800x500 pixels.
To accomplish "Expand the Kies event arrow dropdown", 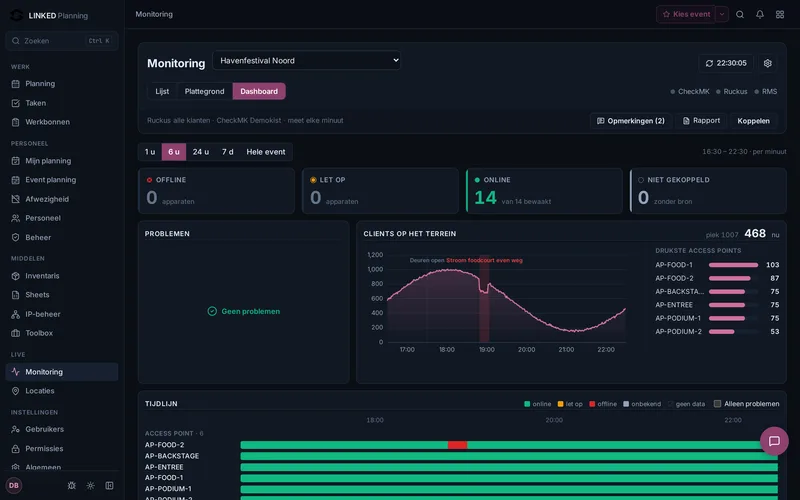I will click(x=721, y=14).
